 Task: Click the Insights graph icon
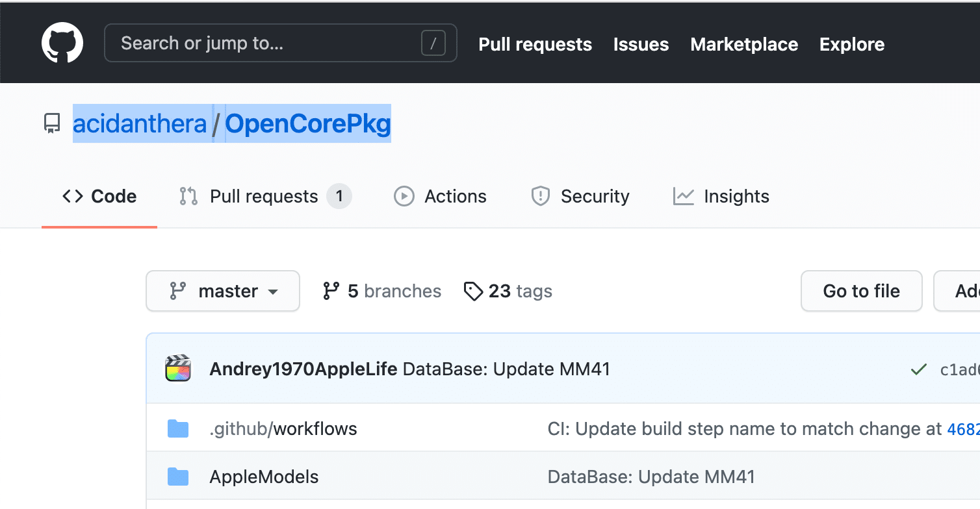[684, 196]
